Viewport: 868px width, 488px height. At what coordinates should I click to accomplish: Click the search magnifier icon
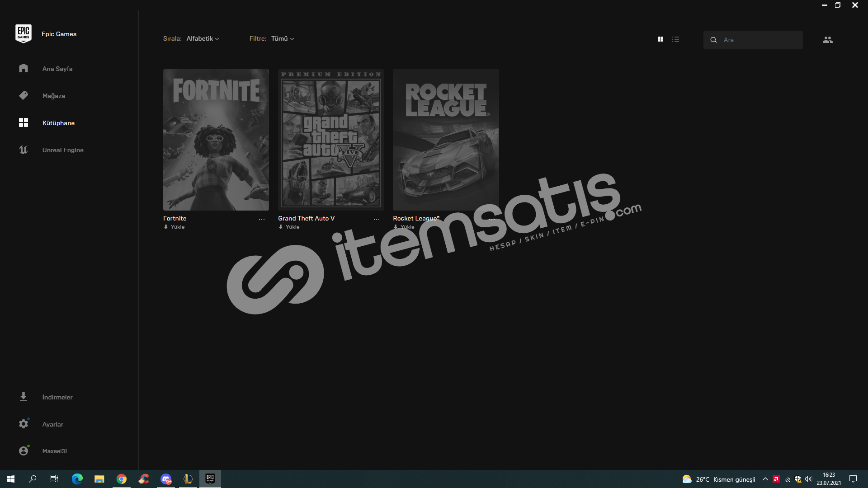713,40
